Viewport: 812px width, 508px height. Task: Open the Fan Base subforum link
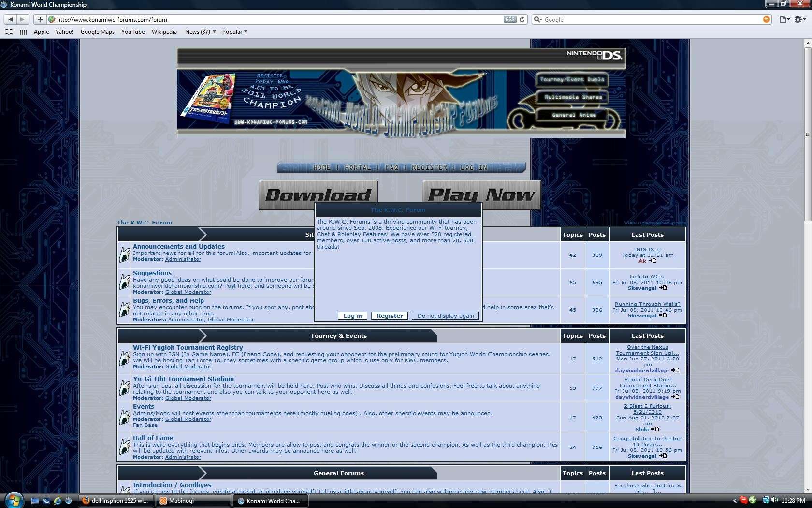click(x=145, y=425)
